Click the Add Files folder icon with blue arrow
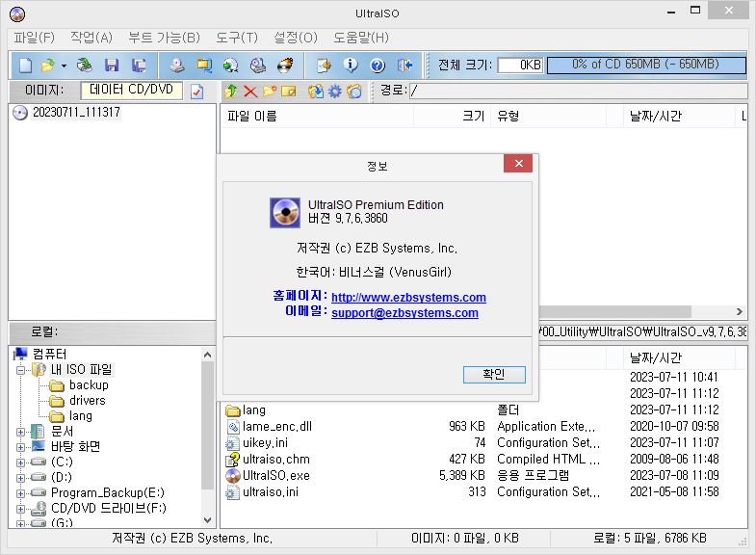Image resolution: width=756 pixels, height=555 pixels. coord(316,92)
